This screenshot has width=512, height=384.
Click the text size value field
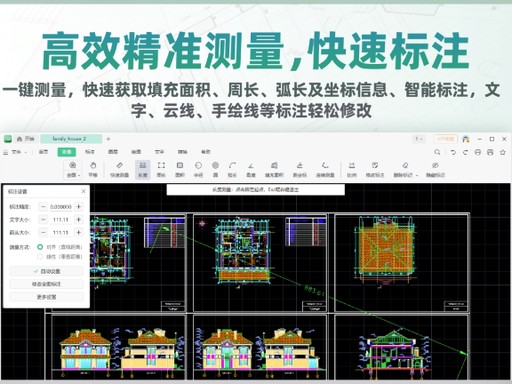(x=61, y=220)
